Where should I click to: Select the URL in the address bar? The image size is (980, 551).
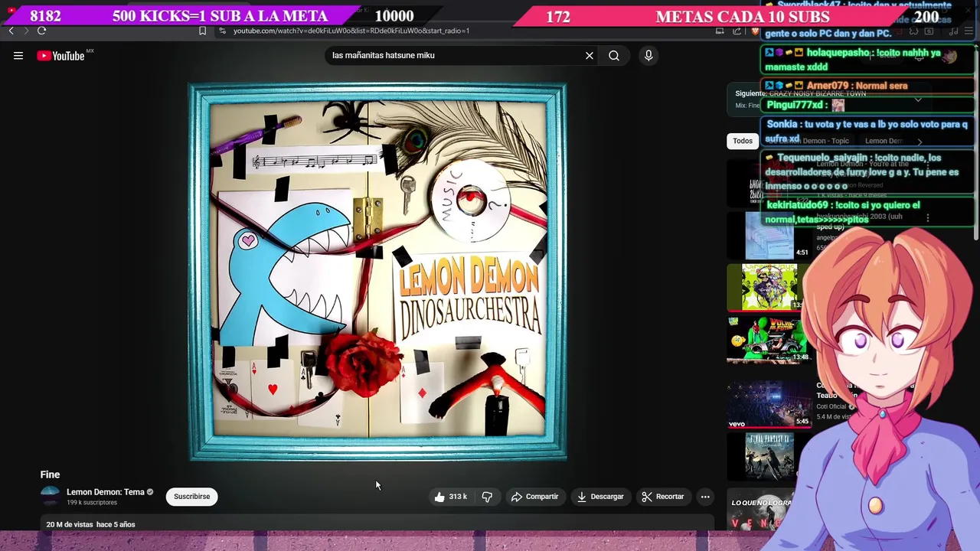(x=351, y=31)
